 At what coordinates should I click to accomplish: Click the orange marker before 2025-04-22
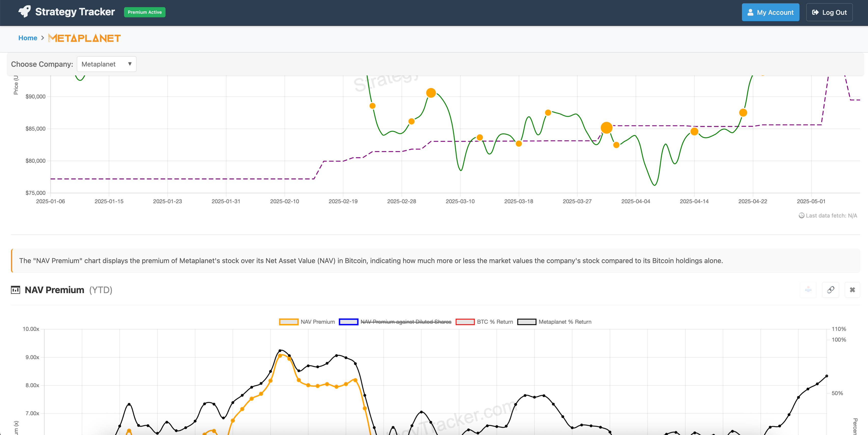click(743, 113)
